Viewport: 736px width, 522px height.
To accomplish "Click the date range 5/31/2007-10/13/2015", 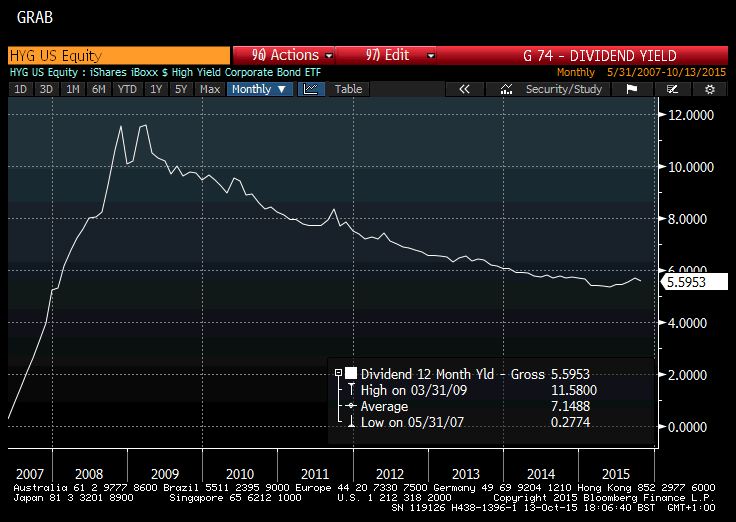I will [667, 73].
